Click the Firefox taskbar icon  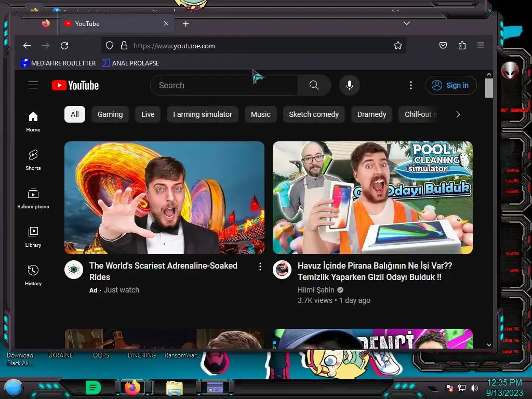132,388
